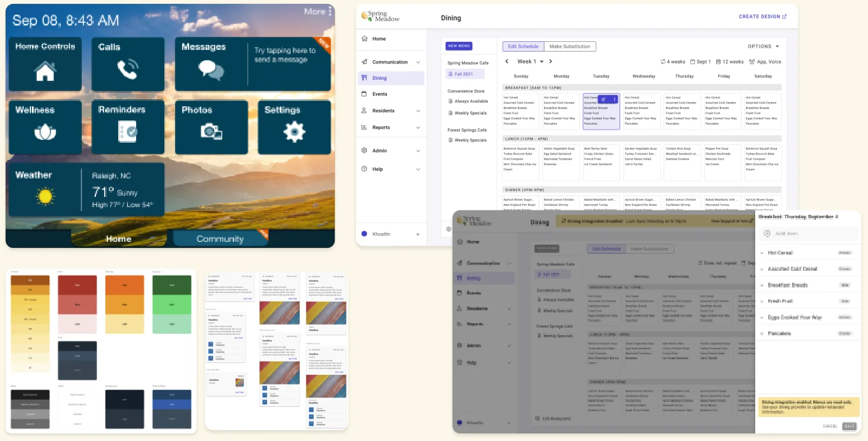Viewport: 868px width, 441px height.
Task: Click the Add item field in side panel
Action: tap(808, 234)
